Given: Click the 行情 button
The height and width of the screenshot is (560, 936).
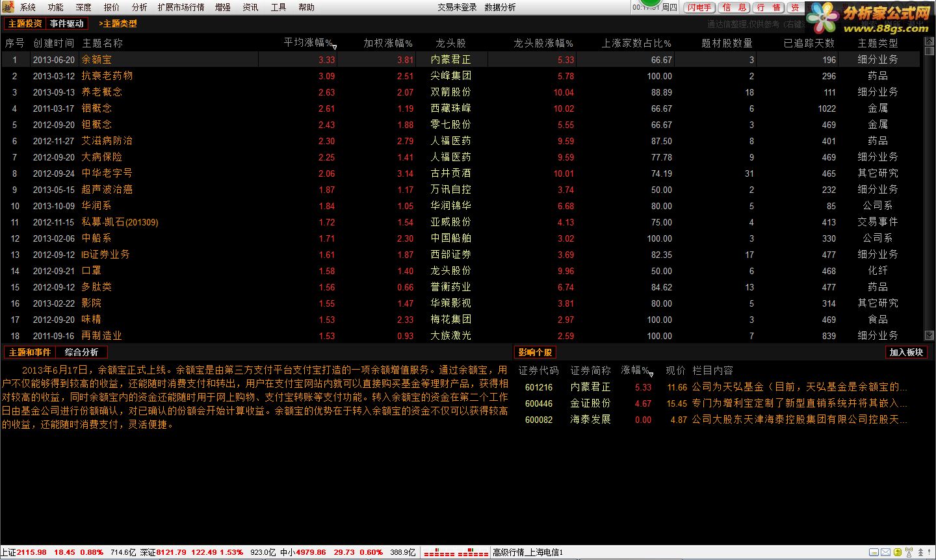Looking at the screenshot, I should [769, 7].
